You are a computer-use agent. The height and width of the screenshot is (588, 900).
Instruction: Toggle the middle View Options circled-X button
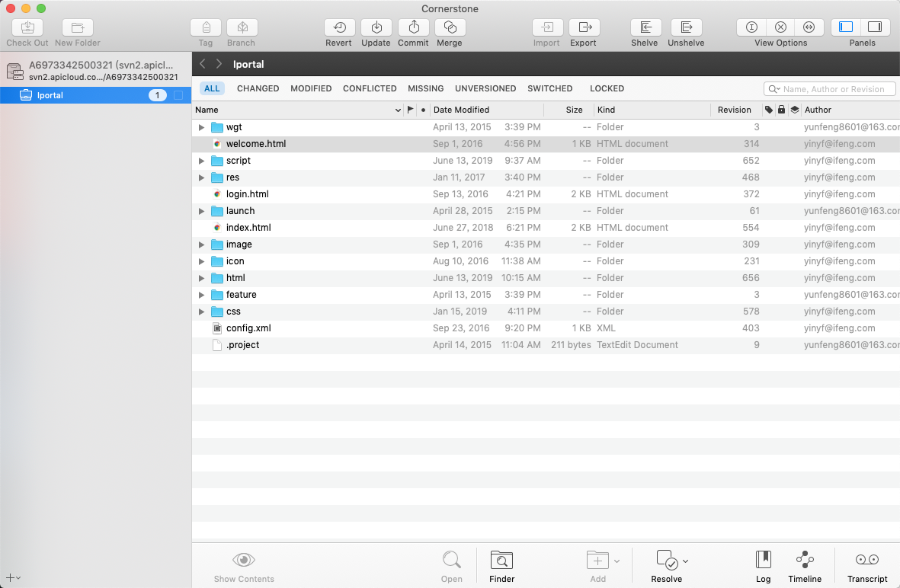click(x=780, y=27)
